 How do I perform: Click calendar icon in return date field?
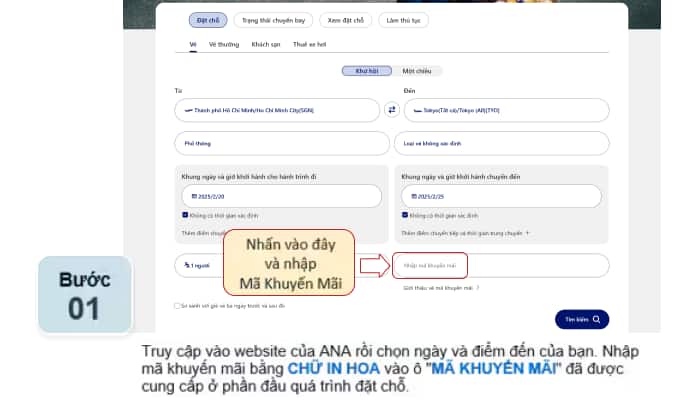click(x=414, y=196)
